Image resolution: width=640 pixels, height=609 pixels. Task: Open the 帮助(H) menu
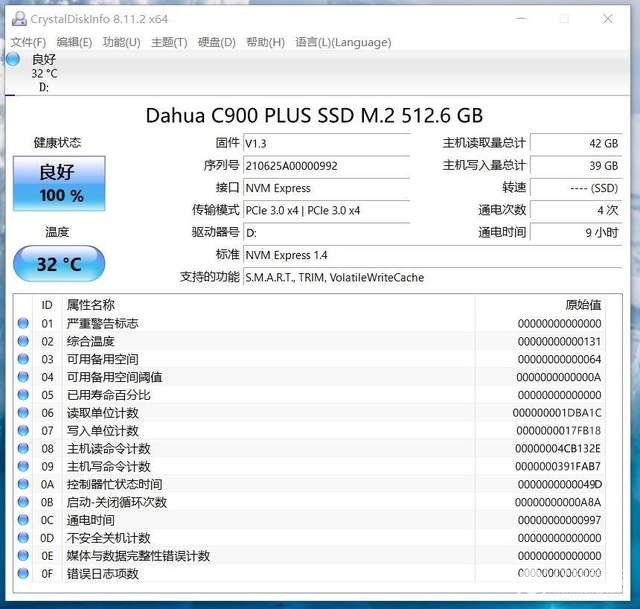click(265, 42)
